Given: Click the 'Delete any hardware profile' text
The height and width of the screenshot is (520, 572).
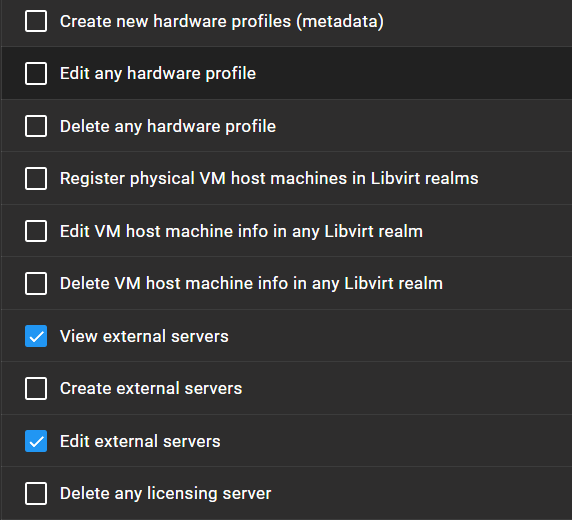Looking at the screenshot, I should click(x=168, y=126).
